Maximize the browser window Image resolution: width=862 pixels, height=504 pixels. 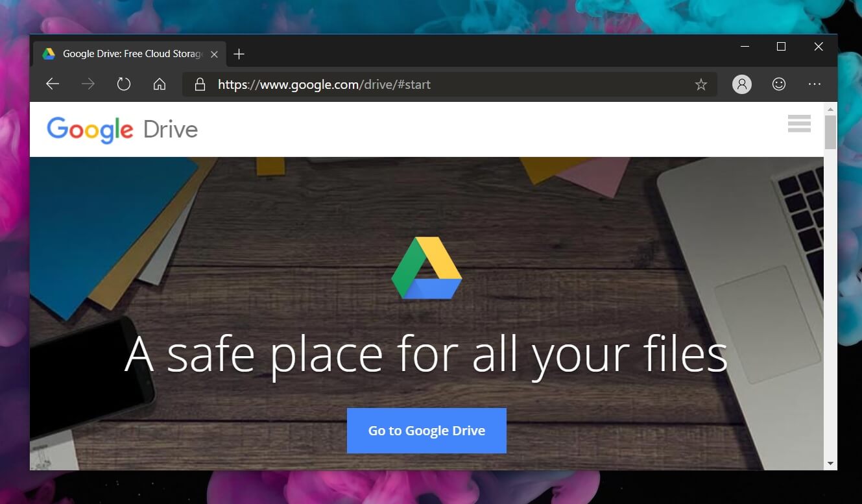[781, 47]
